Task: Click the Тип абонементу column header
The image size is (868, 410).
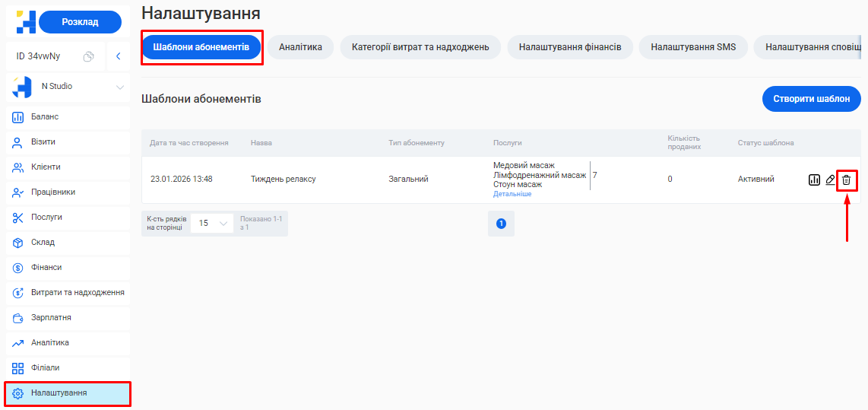Action: click(x=417, y=143)
